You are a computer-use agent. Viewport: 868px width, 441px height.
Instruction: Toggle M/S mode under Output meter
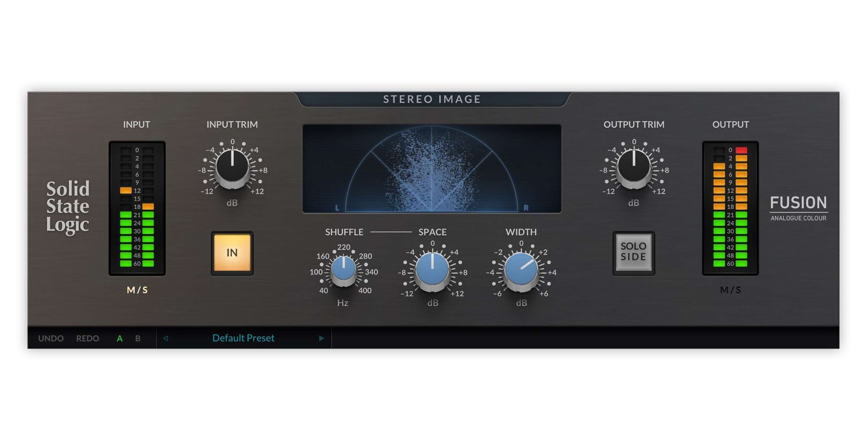click(730, 290)
